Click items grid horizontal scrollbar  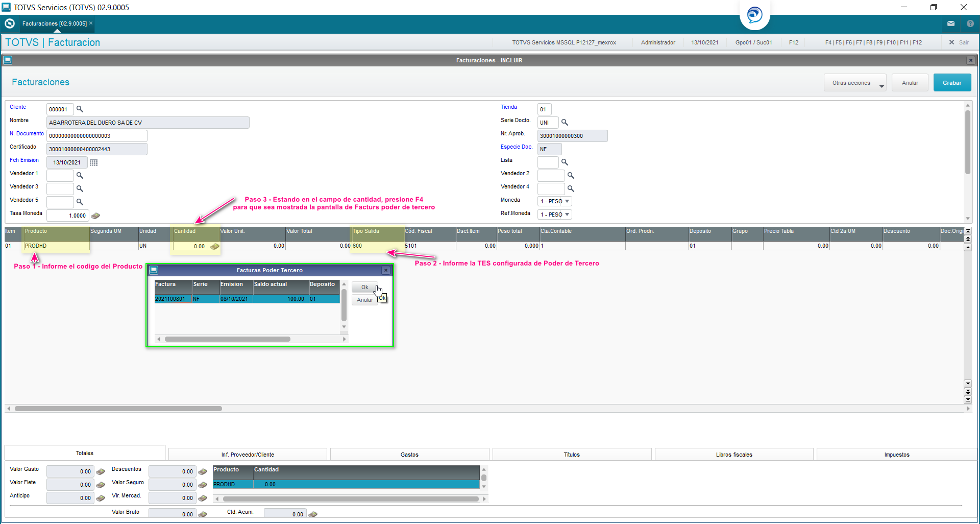pyautogui.click(x=118, y=409)
